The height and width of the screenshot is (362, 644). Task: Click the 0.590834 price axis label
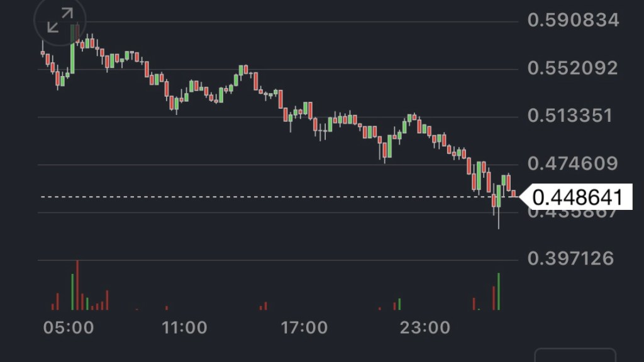click(x=573, y=20)
